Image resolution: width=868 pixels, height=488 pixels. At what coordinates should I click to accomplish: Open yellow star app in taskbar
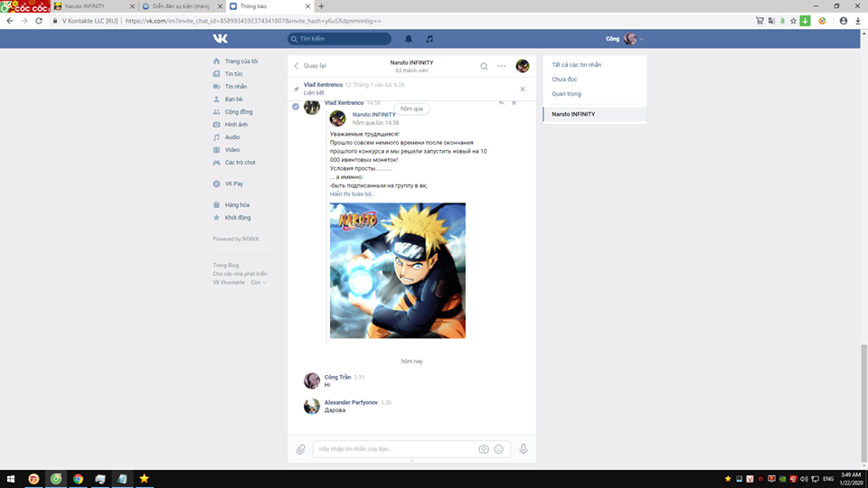144,478
